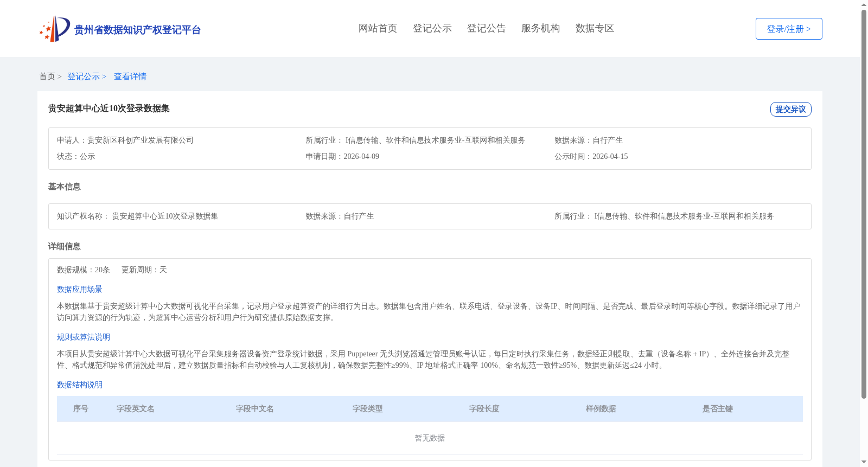Click the 登记公示 breadcrumb link
The width and height of the screenshot is (868, 467).
tap(84, 76)
